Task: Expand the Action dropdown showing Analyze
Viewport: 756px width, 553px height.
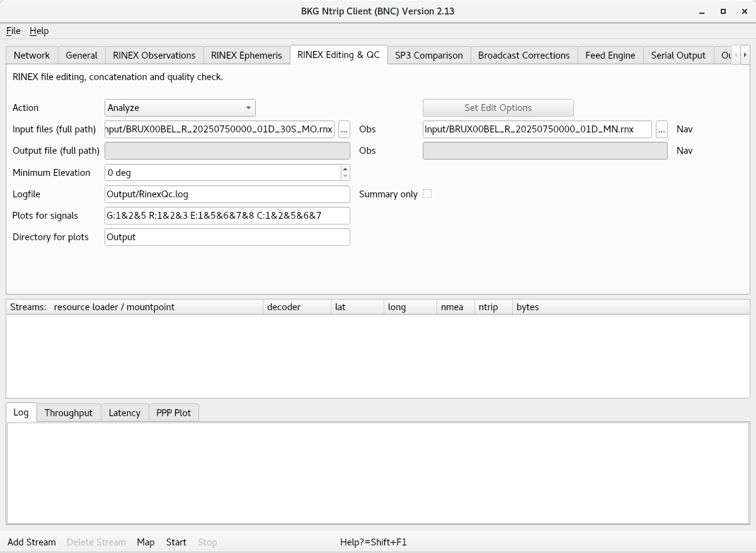Action: pyautogui.click(x=180, y=108)
